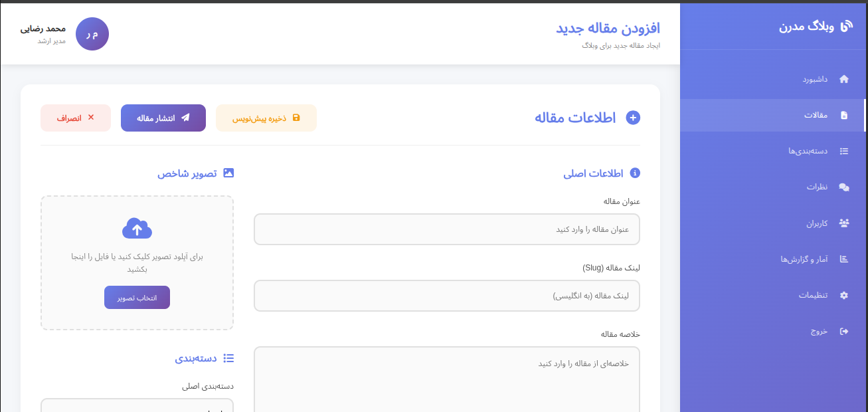This screenshot has height=412, width=868.
Task: Go to the تنظیمات menu item
Action: tap(813, 295)
